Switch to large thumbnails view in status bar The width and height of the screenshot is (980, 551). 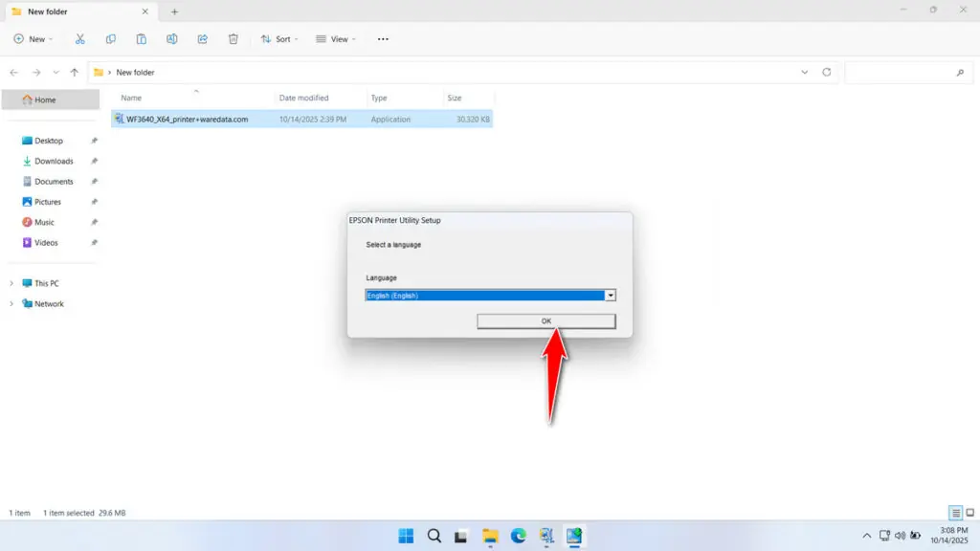969,513
